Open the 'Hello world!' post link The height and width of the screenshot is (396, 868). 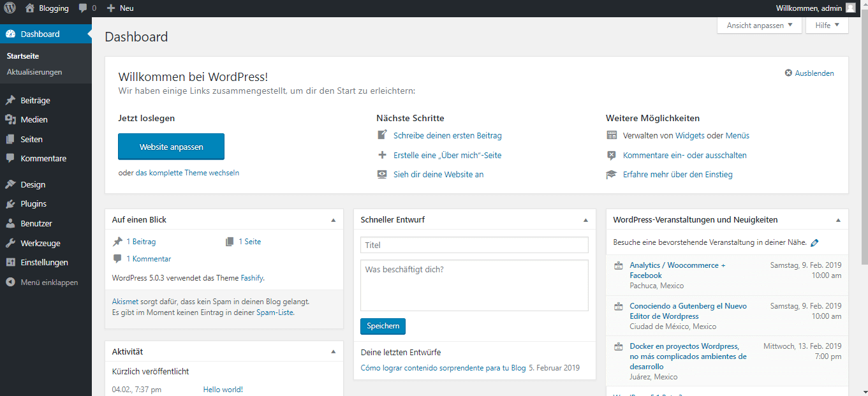coord(223,390)
